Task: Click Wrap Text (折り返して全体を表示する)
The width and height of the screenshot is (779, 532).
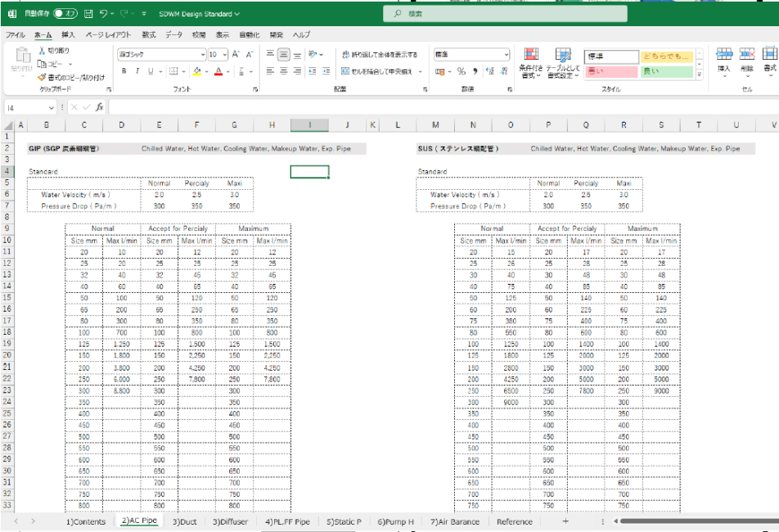Action: coord(379,54)
